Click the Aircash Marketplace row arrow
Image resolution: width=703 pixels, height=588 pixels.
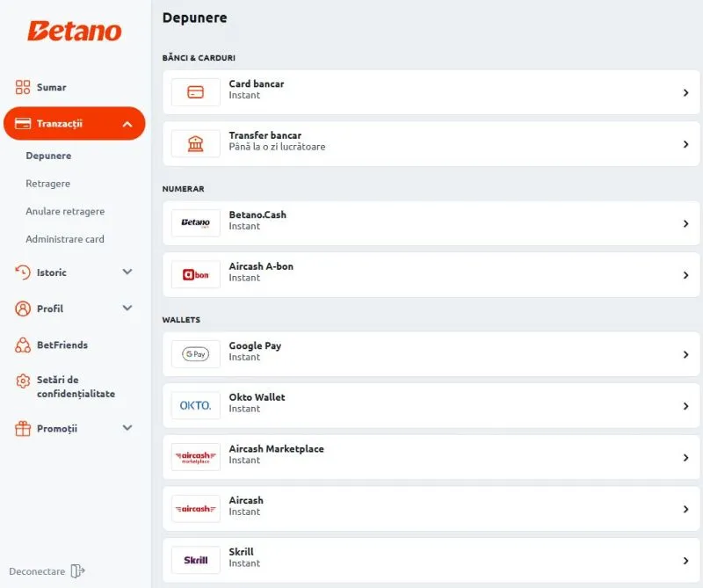[x=685, y=458]
